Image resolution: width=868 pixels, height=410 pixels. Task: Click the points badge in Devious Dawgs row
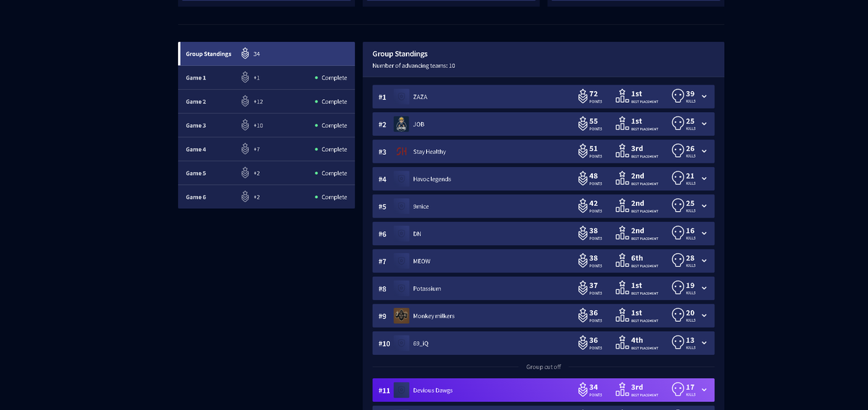click(582, 390)
